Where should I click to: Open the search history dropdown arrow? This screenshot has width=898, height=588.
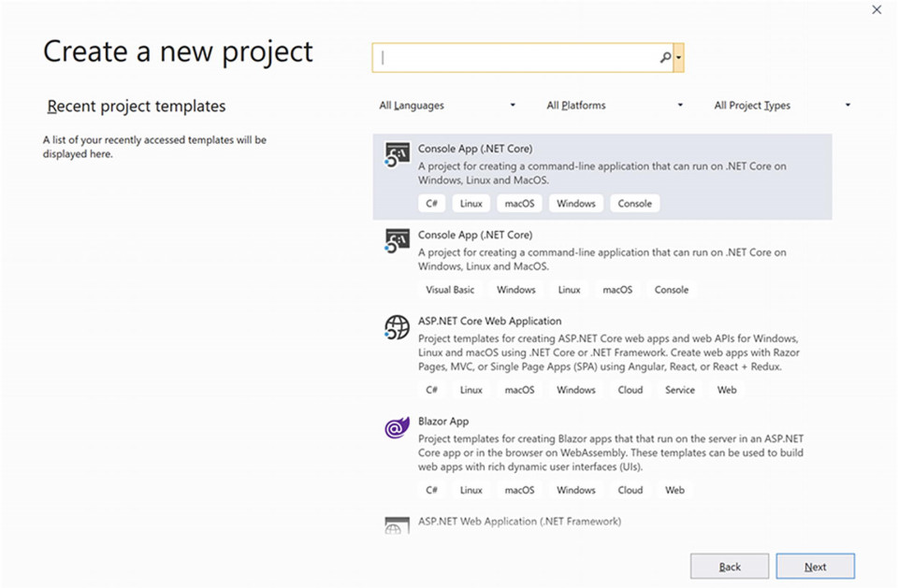click(x=679, y=57)
